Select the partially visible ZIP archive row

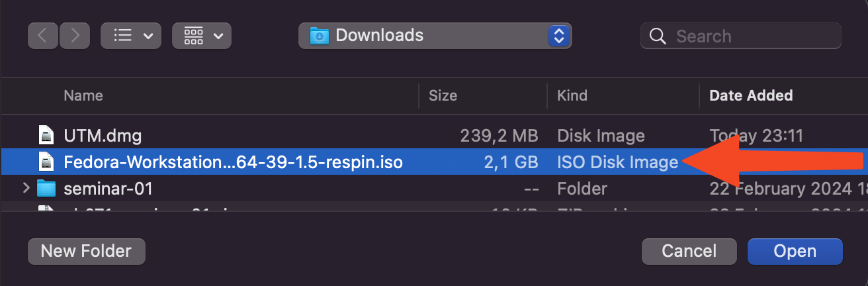434,208
